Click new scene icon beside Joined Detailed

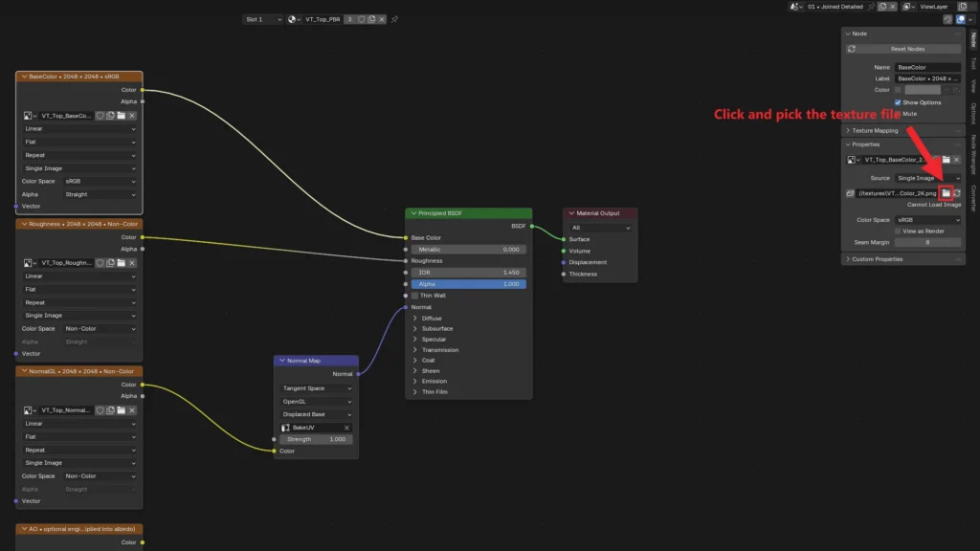tap(882, 7)
